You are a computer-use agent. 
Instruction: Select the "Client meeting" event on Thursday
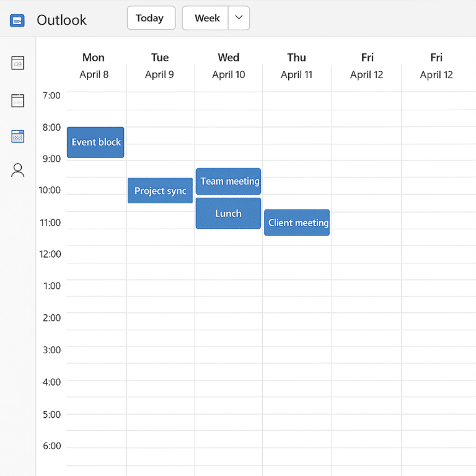(297, 223)
